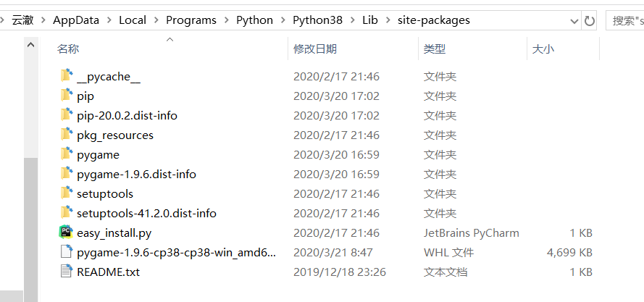Select the __pycache__ file name
This screenshot has height=302, width=644.
[x=109, y=77]
